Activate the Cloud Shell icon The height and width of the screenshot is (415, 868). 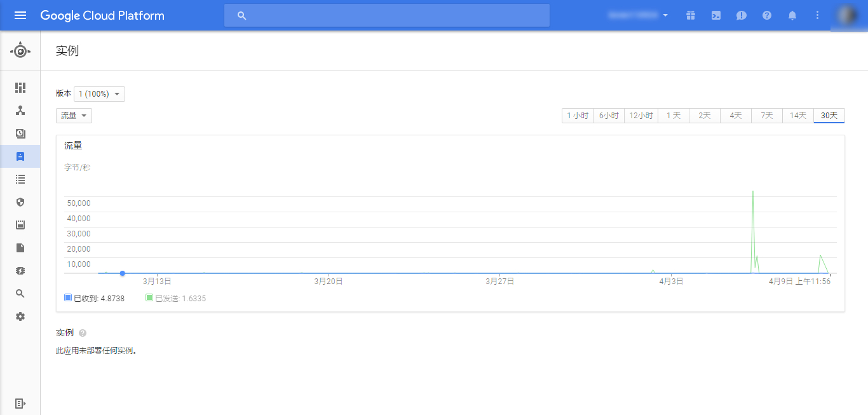(716, 15)
